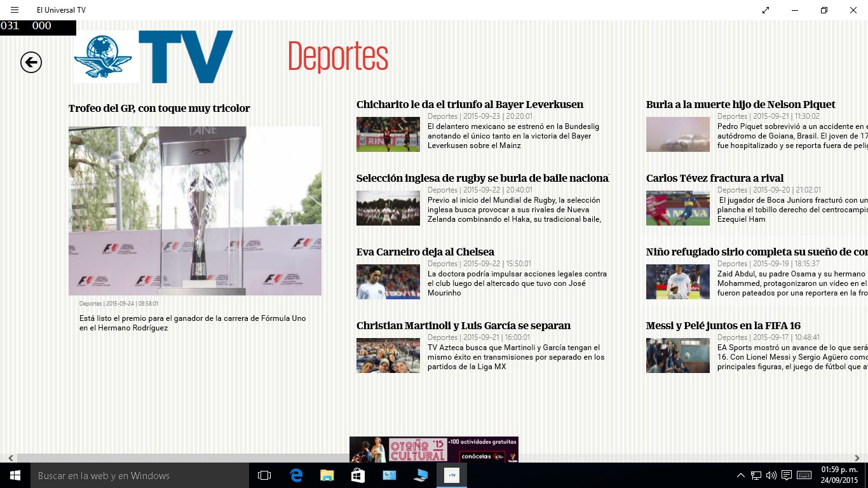The image size is (868, 488).
Task: Open headline 'Trofeo del GP, con toque muy tricolor'
Action: pyautogui.click(x=159, y=109)
